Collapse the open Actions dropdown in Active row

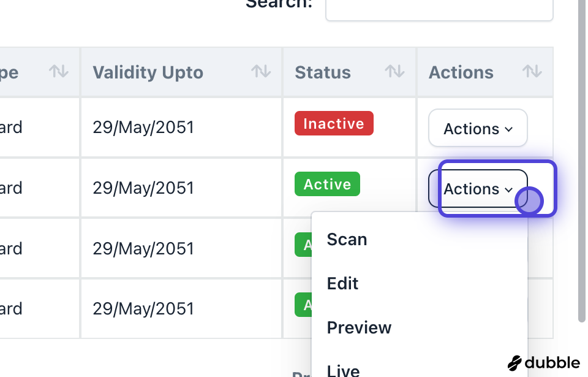(x=478, y=189)
